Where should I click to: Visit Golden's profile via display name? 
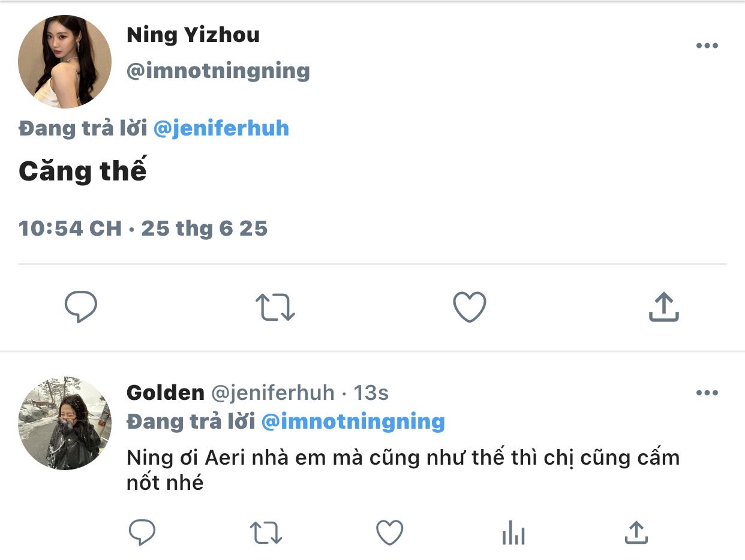click(x=166, y=393)
